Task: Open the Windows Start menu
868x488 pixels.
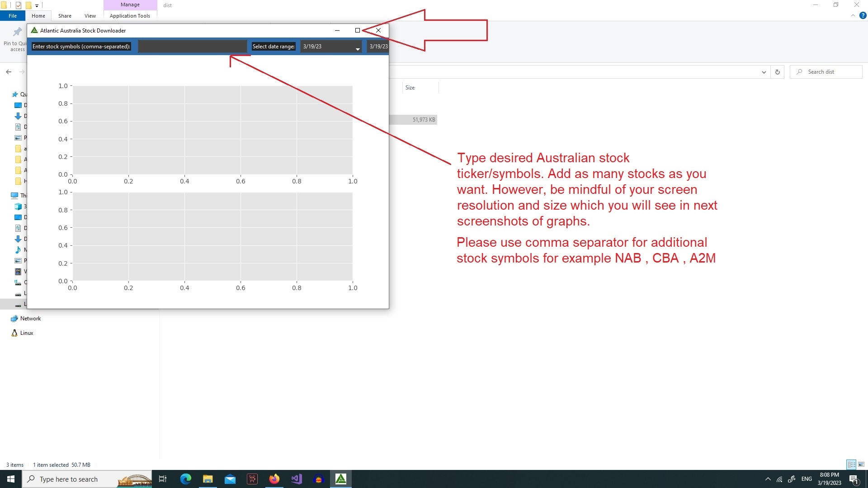Action: 11,479
